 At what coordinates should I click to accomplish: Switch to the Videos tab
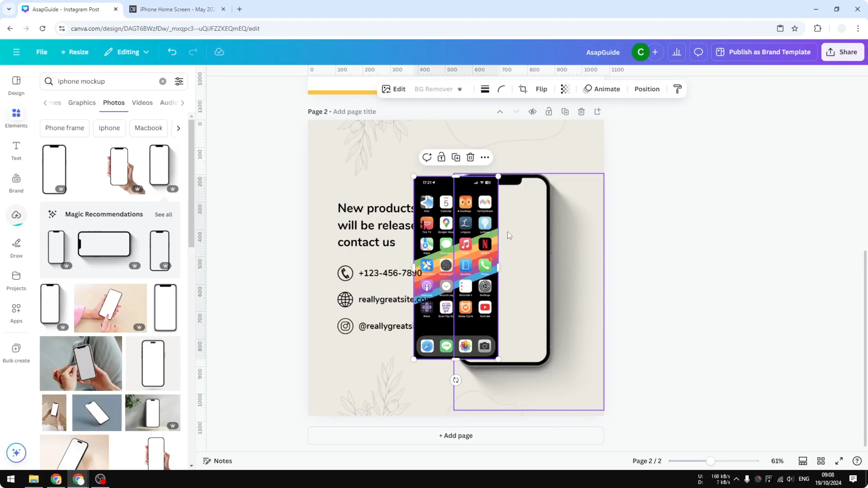(142, 102)
